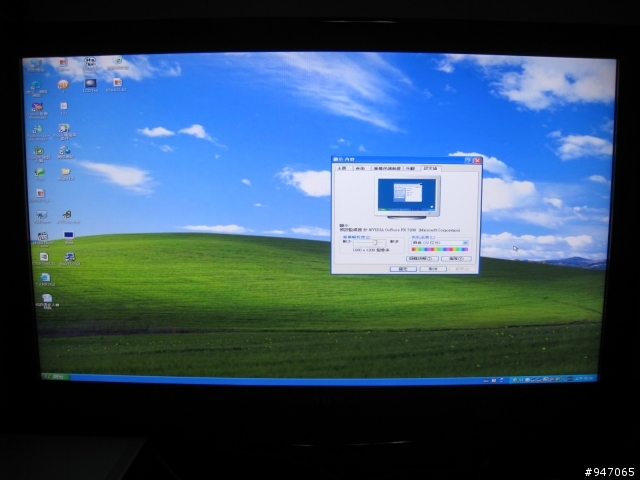Click the Cancel (取消) button

(433, 269)
